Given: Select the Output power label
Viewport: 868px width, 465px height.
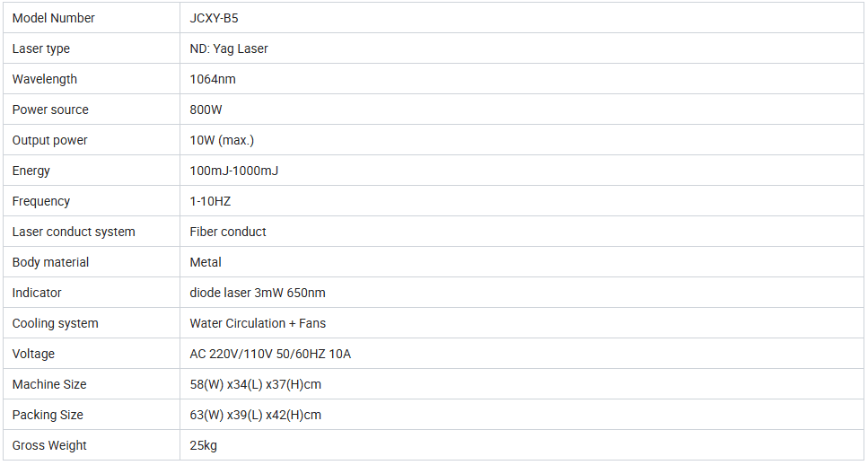Looking at the screenshot, I should [50, 140].
